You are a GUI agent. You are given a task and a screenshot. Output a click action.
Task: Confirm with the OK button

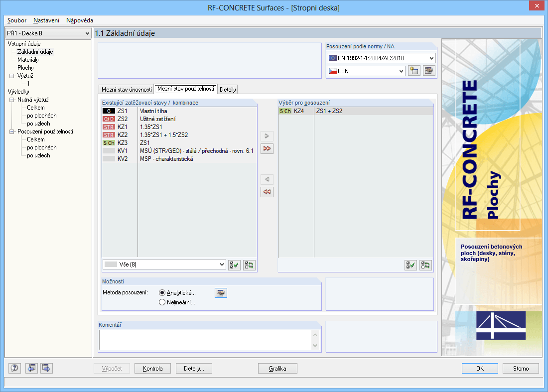(x=480, y=368)
